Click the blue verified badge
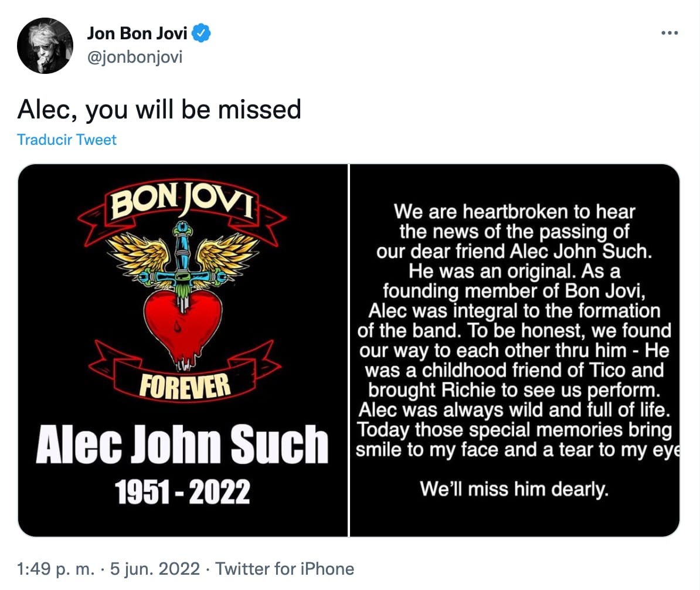Image resolution: width=700 pixels, height=590 pixels. [202, 33]
